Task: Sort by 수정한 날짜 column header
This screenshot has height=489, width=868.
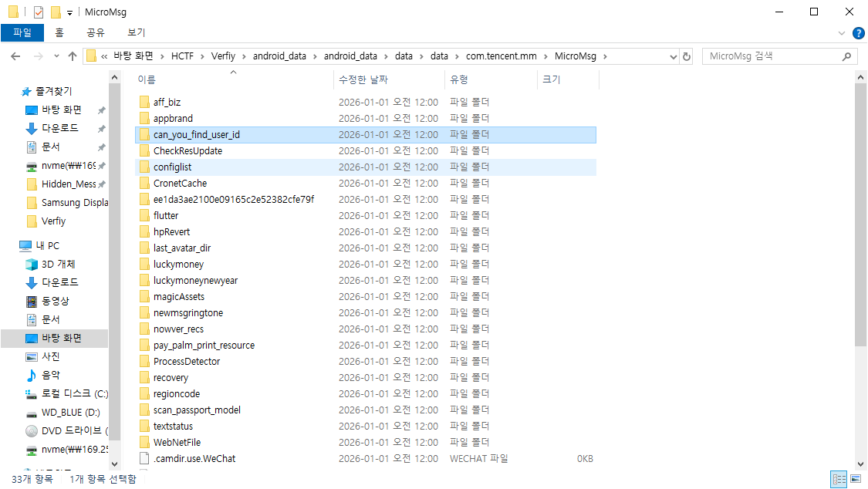Action: 363,79
